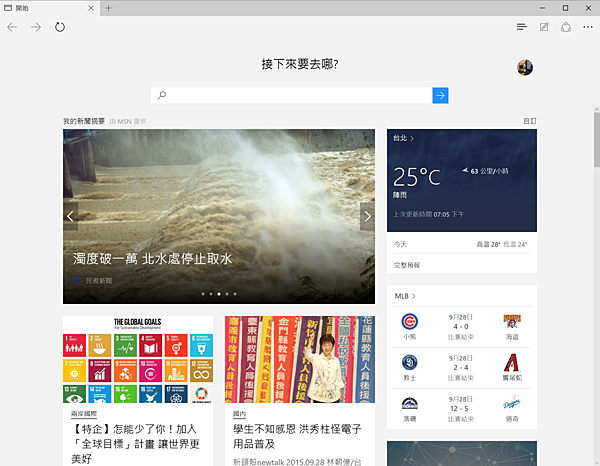600x466 pixels.
Task: Click the user profile avatar
Action: click(x=525, y=67)
